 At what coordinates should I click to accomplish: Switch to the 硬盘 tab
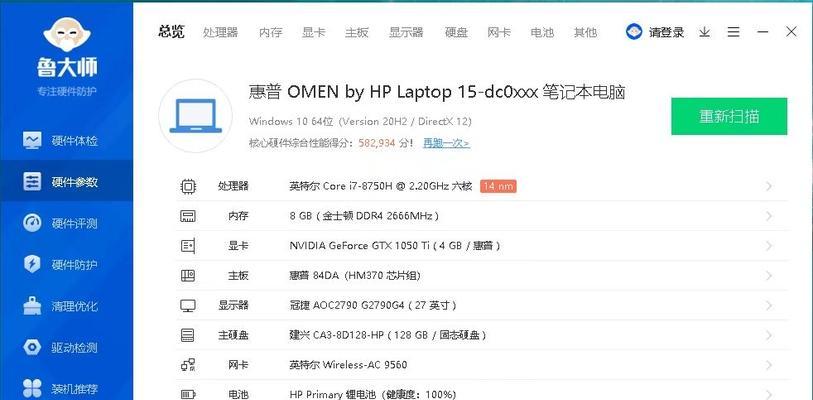[456, 32]
